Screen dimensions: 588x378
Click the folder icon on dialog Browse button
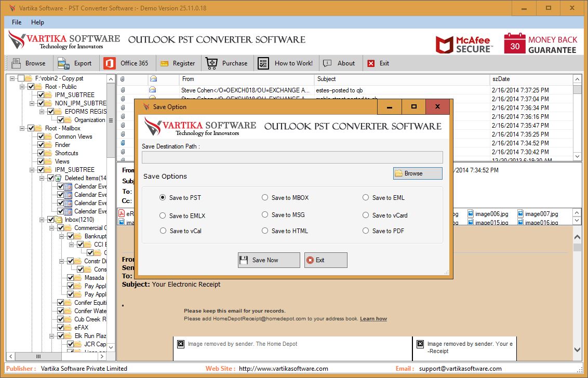(398, 173)
